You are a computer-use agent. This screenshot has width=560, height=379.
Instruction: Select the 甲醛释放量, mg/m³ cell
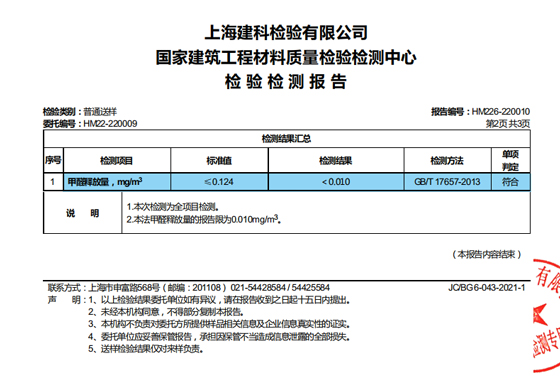click(x=117, y=182)
